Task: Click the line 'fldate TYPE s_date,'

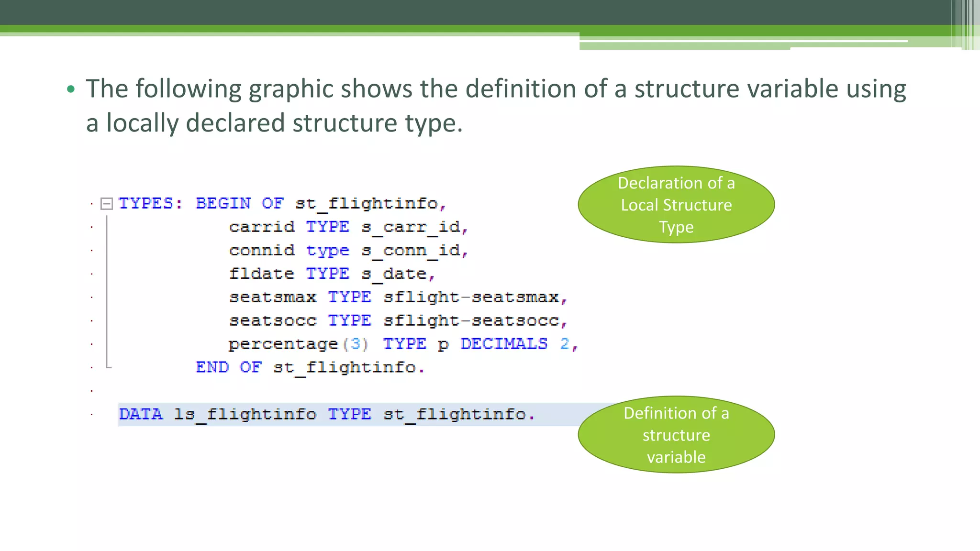Action: pos(332,274)
